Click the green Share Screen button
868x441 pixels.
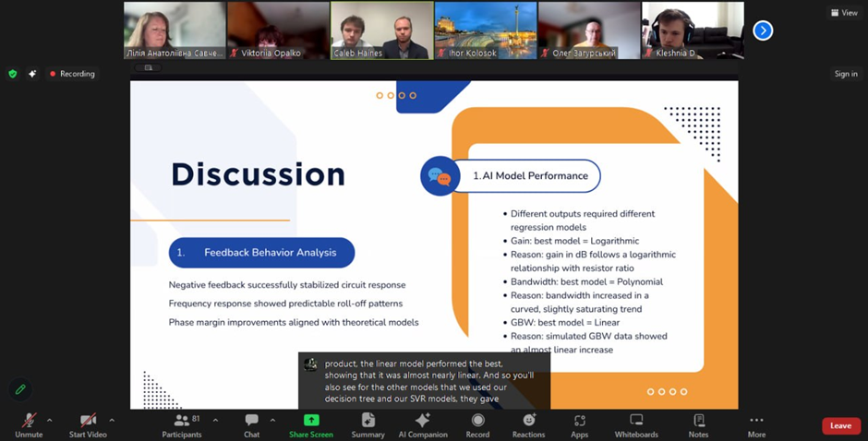coord(311,423)
